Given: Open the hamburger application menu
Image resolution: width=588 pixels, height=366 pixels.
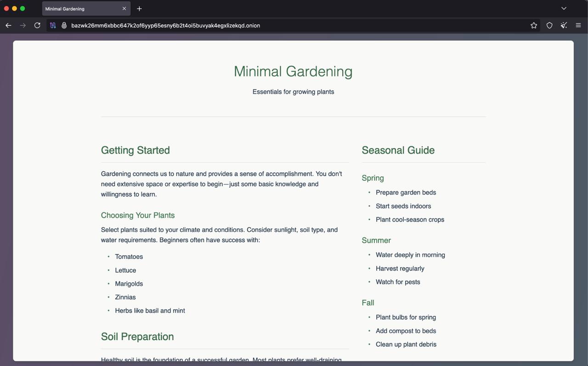Looking at the screenshot, I should (x=578, y=25).
